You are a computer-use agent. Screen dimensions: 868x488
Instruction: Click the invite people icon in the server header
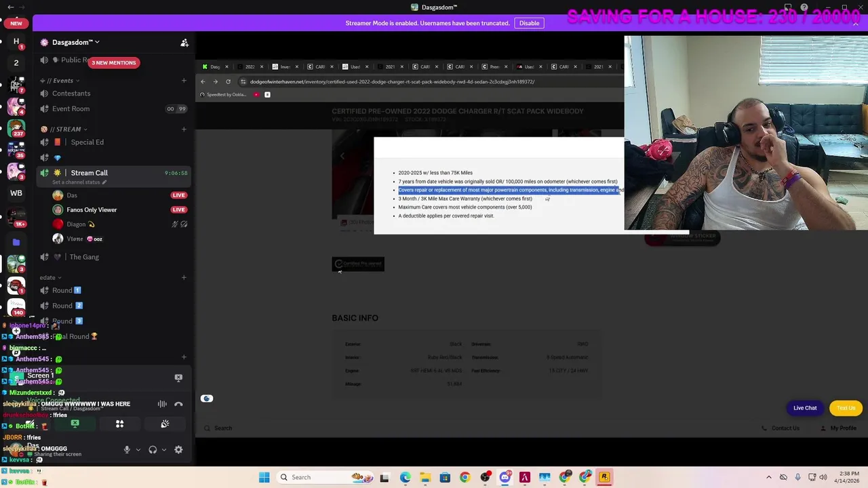(184, 42)
